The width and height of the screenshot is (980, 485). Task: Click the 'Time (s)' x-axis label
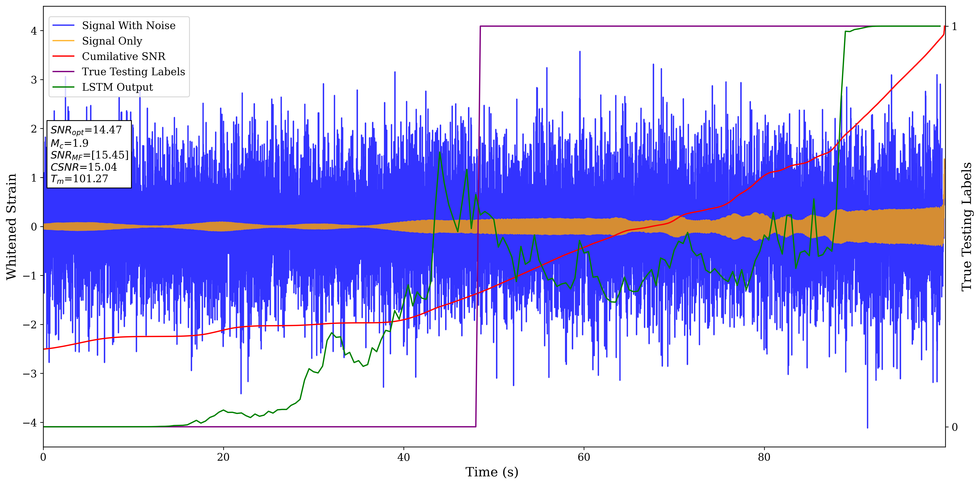coord(491,472)
